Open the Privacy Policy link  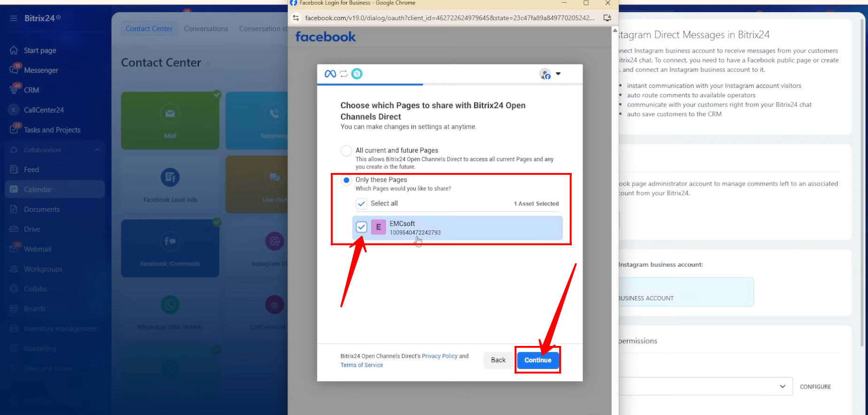click(x=439, y=356)
